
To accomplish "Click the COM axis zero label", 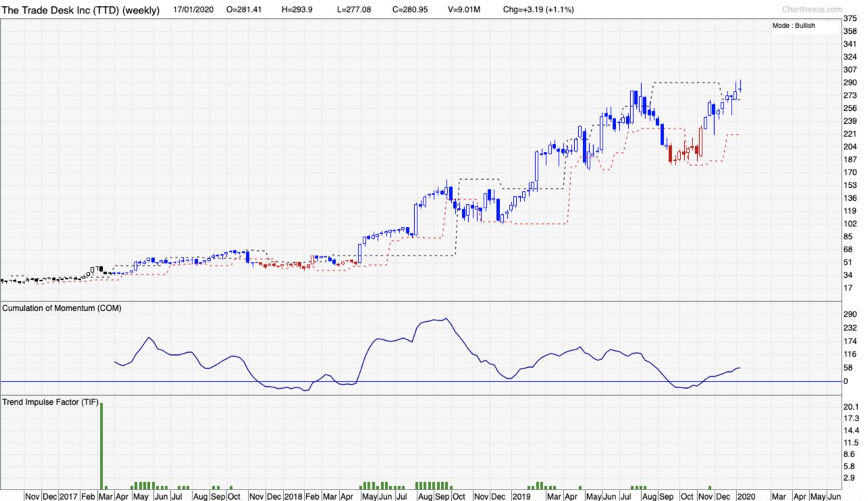I will coord(846,381).
